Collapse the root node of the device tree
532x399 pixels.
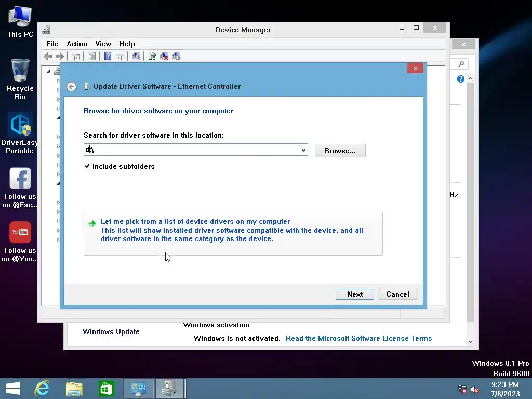(48, 71)
